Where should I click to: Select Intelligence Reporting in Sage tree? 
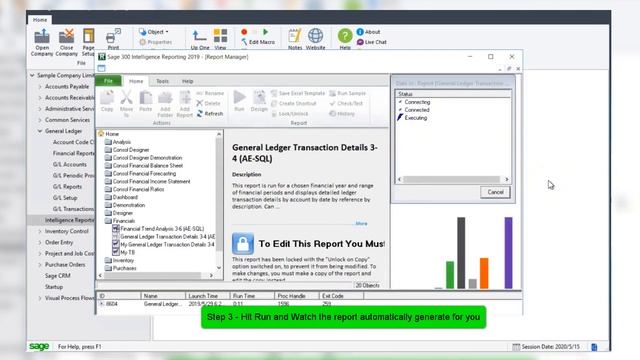pos(69,220)
